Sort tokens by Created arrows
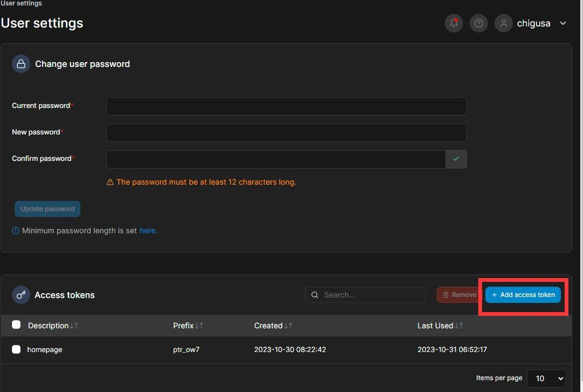 click(288, 326)
